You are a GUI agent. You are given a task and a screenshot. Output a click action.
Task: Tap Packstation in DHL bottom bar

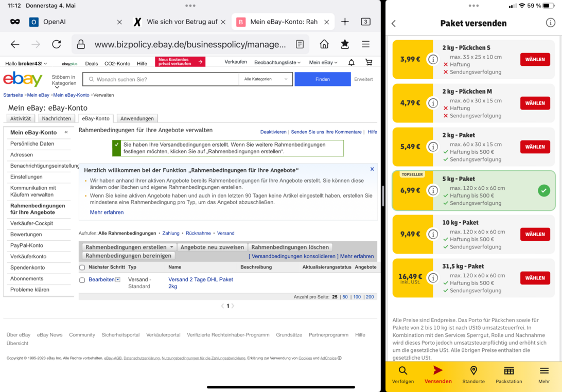(508, 375)
